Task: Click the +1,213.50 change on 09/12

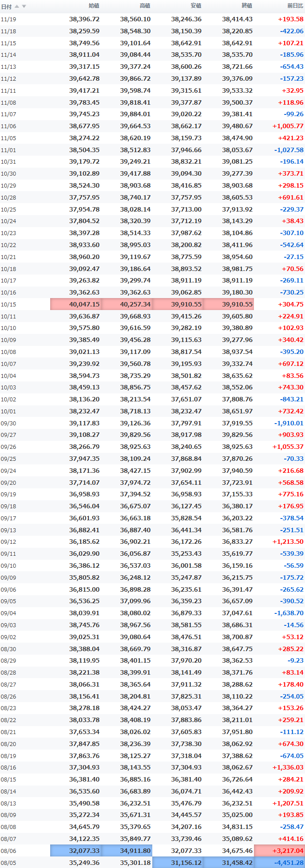Action: coord(288,542)
